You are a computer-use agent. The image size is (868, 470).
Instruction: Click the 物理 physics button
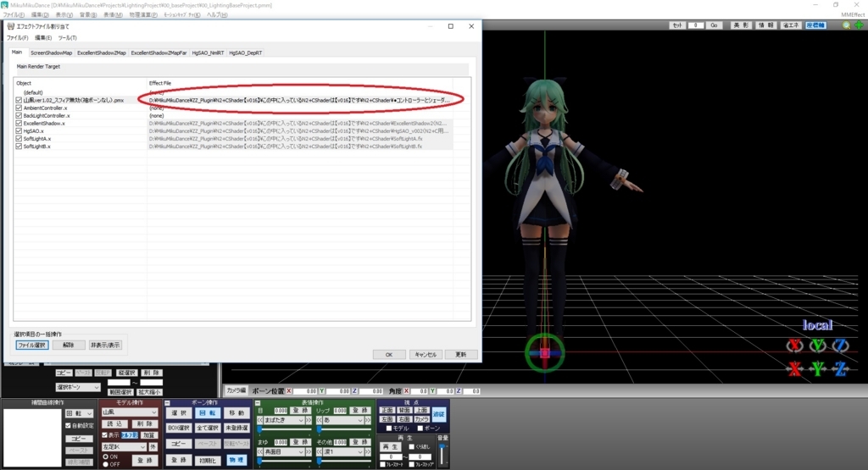[x=236, y=460]
